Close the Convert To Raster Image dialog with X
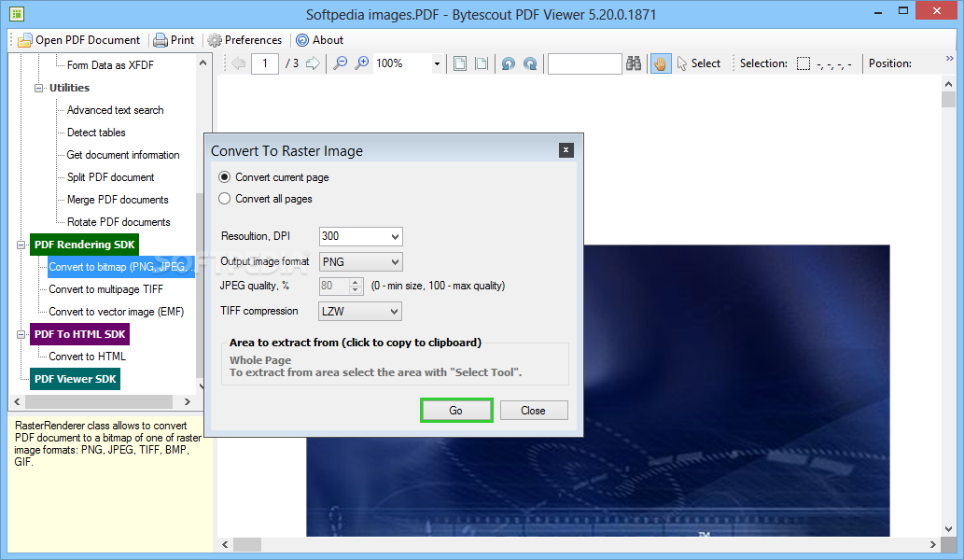The image size is (964, 560). (x=566, y=150)
